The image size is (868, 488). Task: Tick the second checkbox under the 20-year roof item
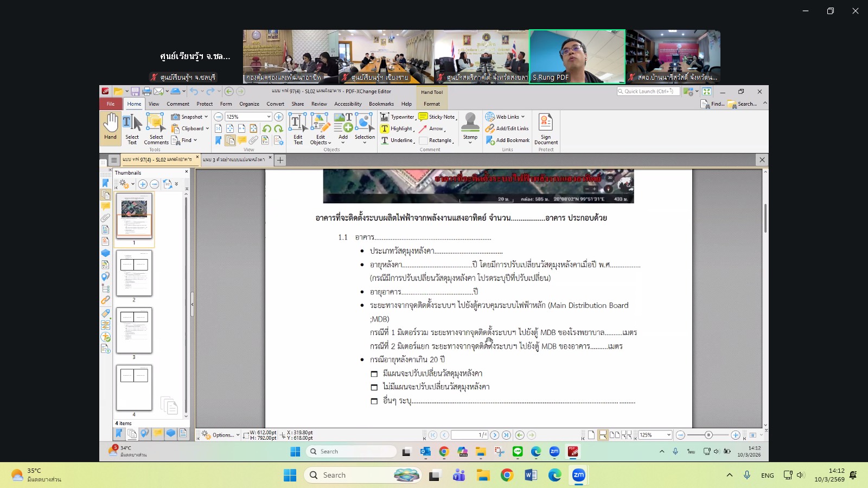click(374, 388)
